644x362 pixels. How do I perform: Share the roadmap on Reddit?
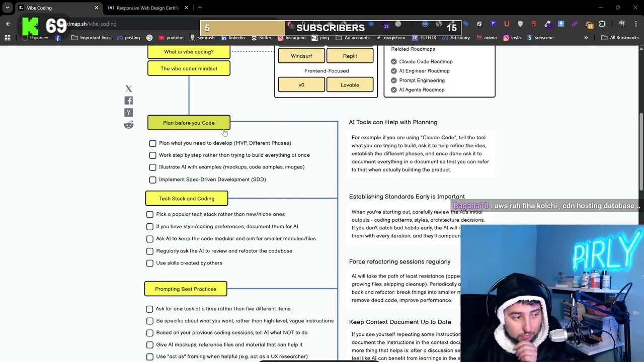pos(129,125)
